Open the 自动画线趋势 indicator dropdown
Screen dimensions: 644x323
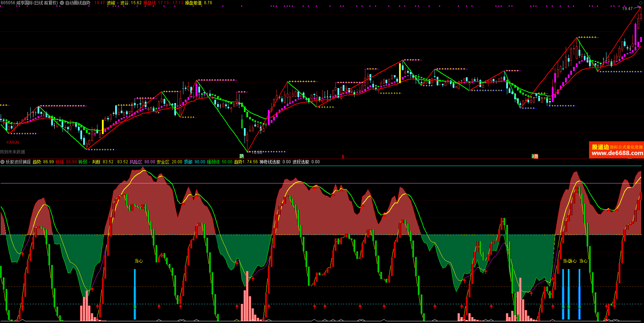[62, 3]
